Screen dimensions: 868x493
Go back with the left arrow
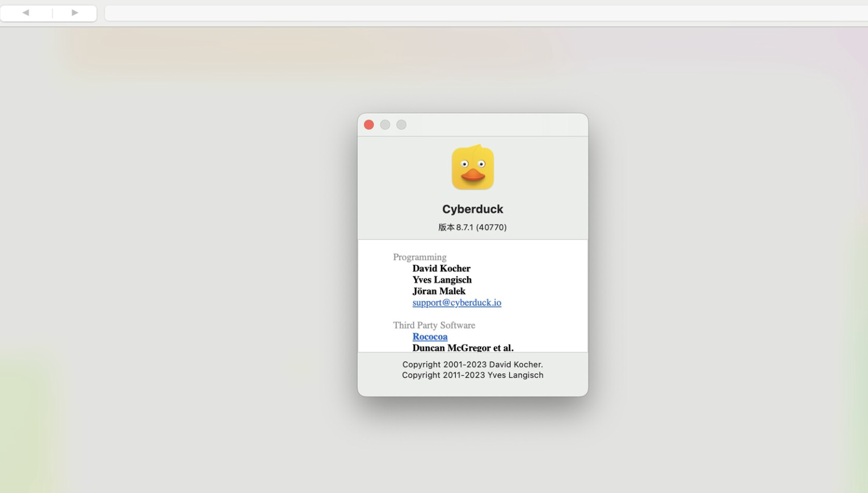(25, 12)
